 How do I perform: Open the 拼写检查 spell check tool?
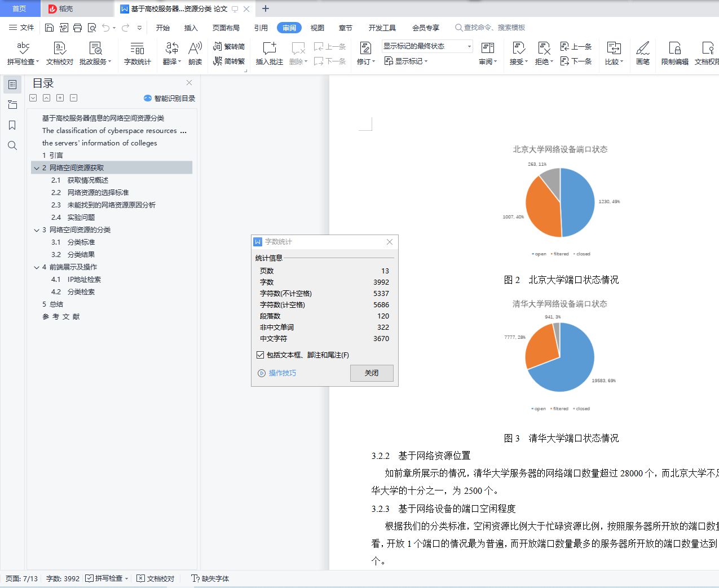point(23,54)
